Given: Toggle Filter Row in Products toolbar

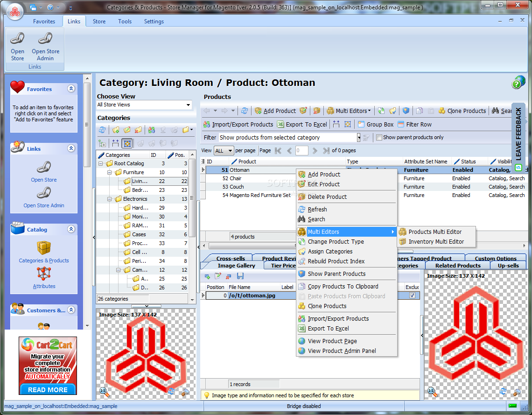Looking at the screenshot, I should tap(414, 125).
